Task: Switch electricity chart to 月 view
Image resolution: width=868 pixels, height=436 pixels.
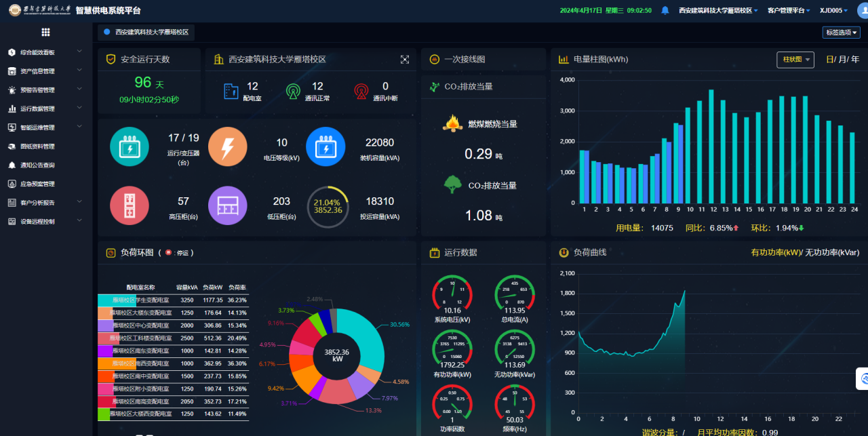Action: (x=843, y=60)
